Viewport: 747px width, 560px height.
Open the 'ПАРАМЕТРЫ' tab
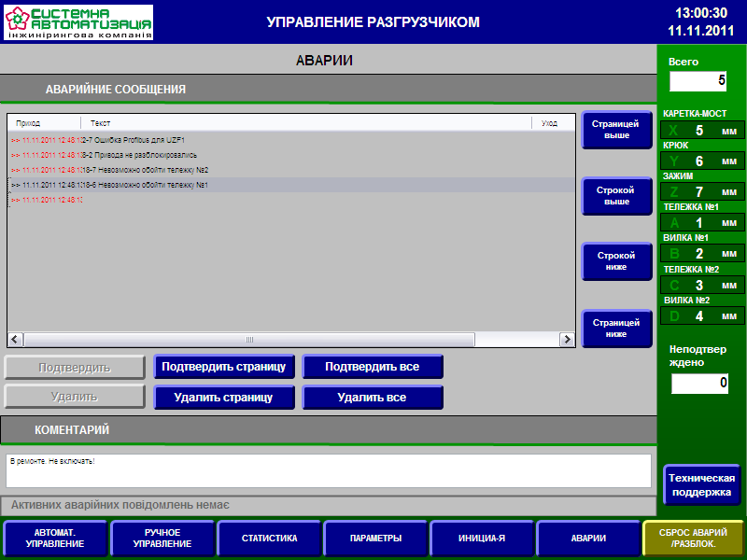coord(375,539)
